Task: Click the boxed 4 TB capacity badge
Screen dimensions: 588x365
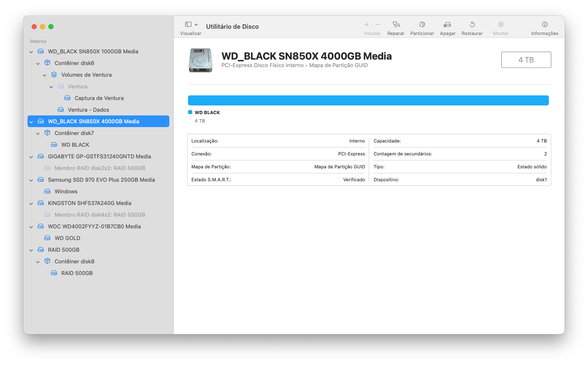Action: click(526, 60)
